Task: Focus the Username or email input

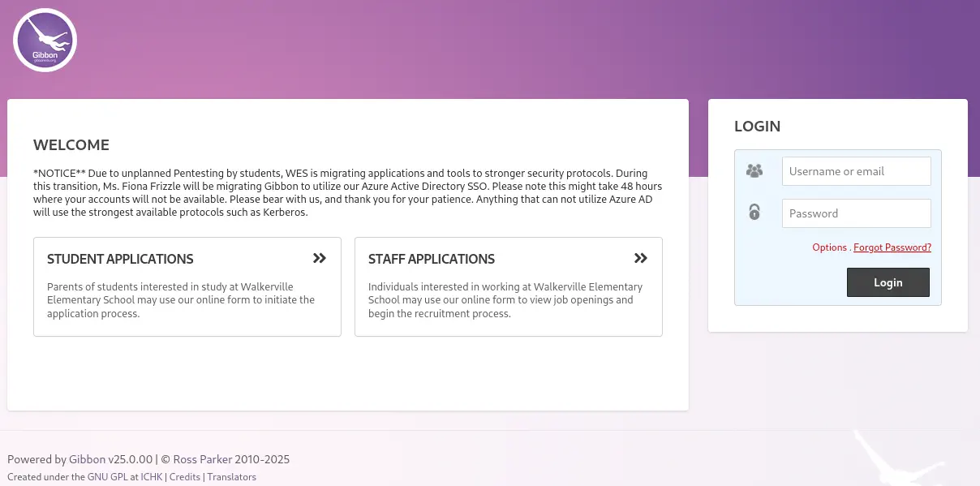Action: (x=856, y=171)
